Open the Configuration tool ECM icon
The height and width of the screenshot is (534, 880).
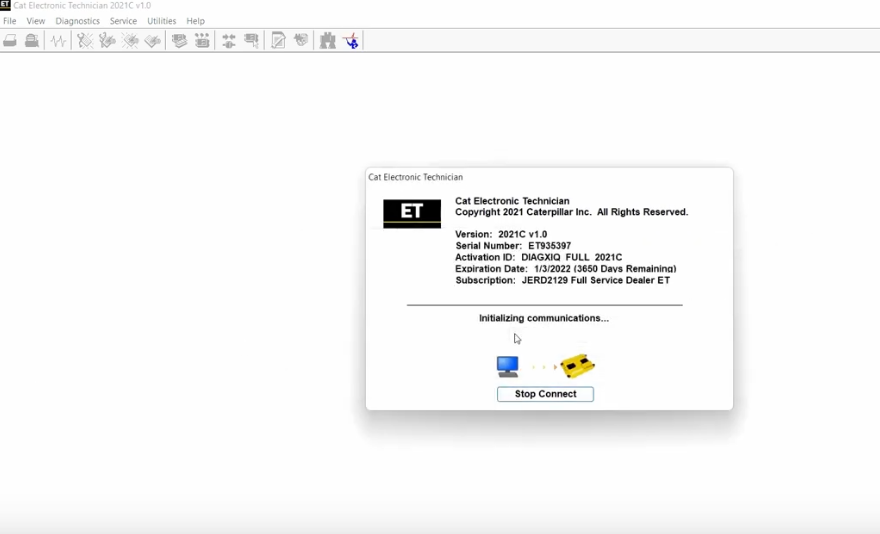(x=202, y=40)
